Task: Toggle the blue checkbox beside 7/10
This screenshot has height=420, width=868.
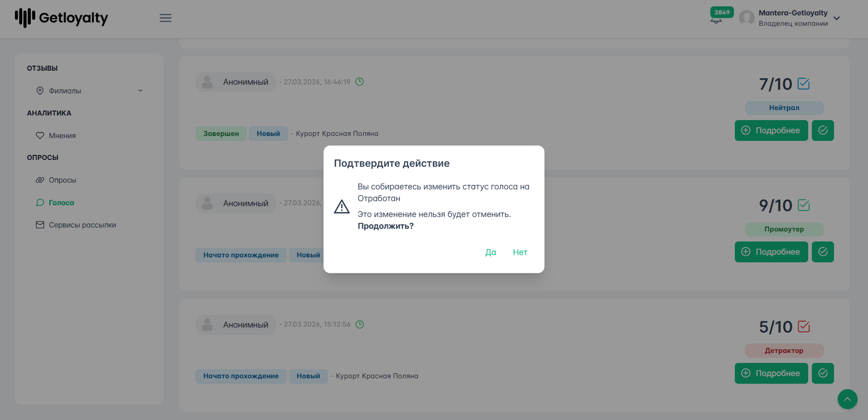Action: (804, 84)
